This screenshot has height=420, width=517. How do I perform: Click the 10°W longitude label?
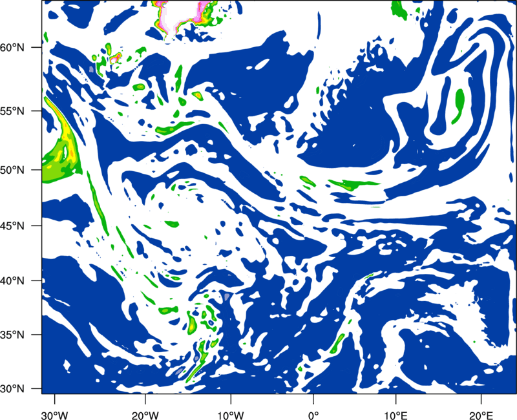231,415
